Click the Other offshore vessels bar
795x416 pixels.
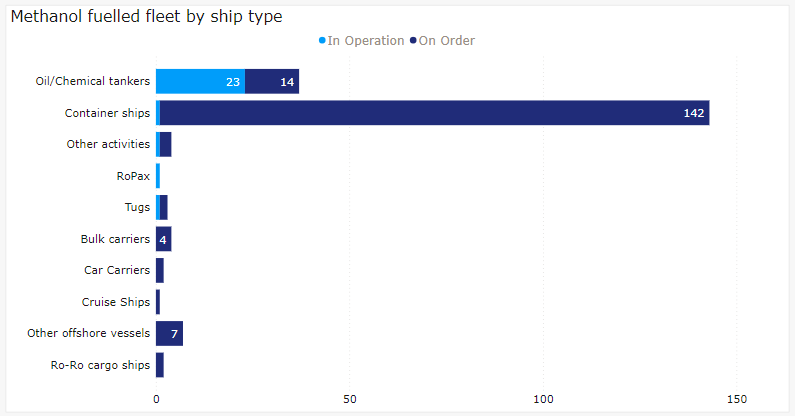[169, 334]
